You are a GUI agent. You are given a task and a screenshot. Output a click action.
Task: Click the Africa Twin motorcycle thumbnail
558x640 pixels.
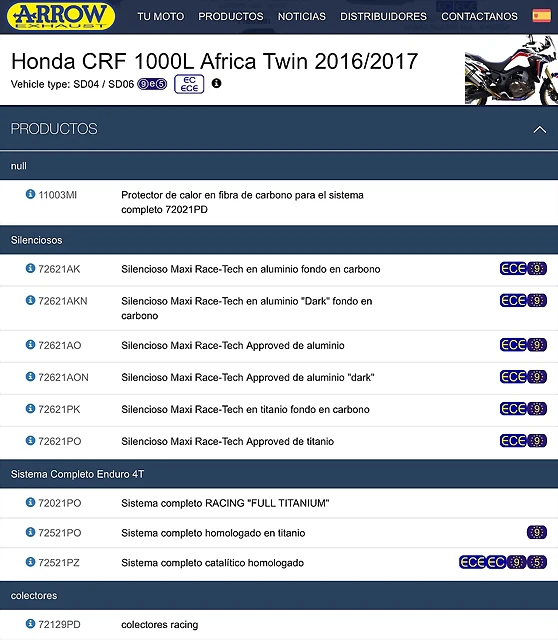pyautogui.click(x=511, y=70)
